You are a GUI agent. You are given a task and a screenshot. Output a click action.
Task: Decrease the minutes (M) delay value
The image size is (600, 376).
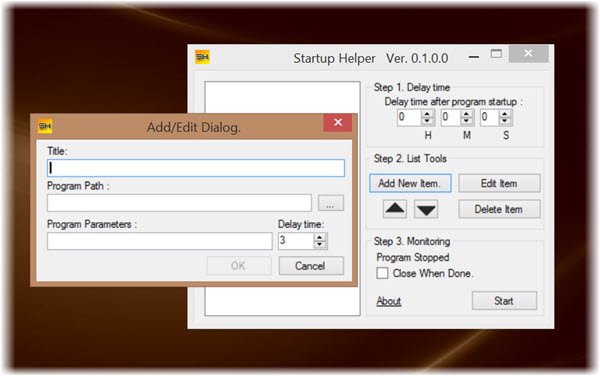pos(466,121)
